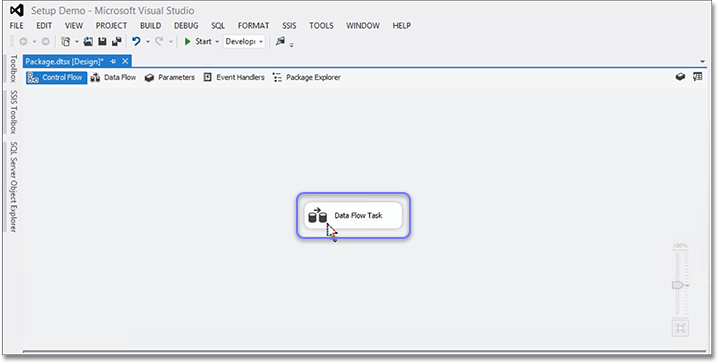
Task: Open the EDIT menu
Action: click(x=44, y=26)
